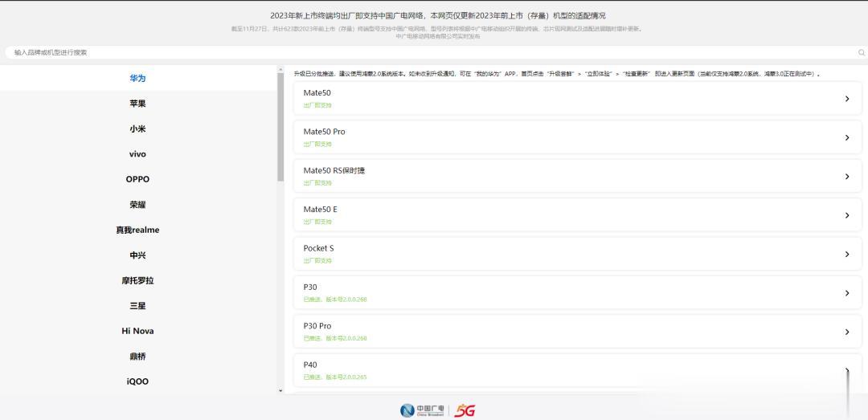Expand the Mate50 E row chevron
The width and height of the screenshot is (868, 420).
pos(847,215)
